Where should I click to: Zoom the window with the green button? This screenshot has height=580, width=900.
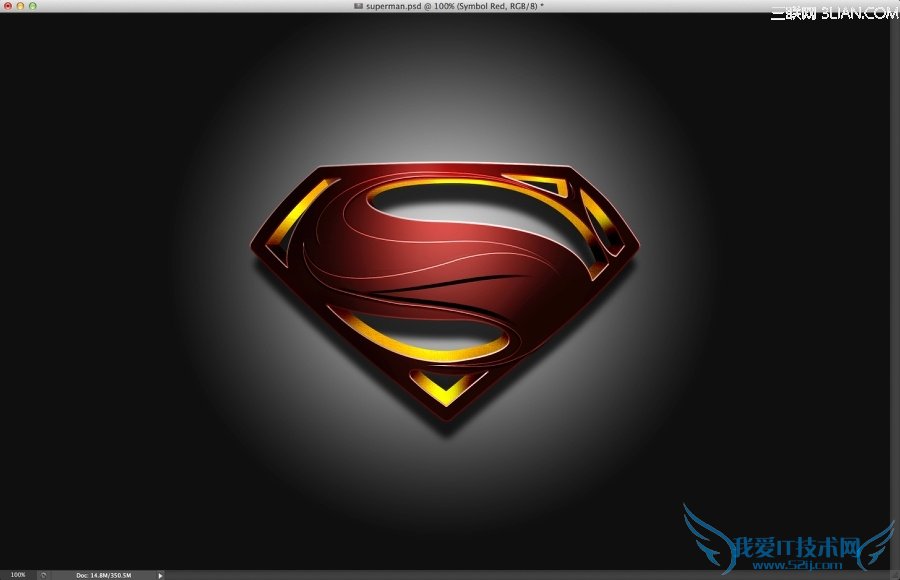(33, 6)
